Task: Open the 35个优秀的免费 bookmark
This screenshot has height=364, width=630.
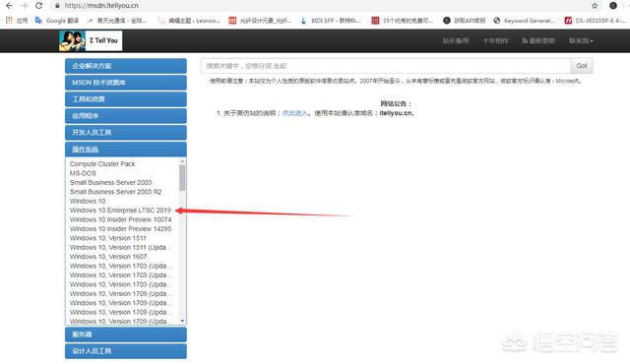Action: click(x=403, y=21)
